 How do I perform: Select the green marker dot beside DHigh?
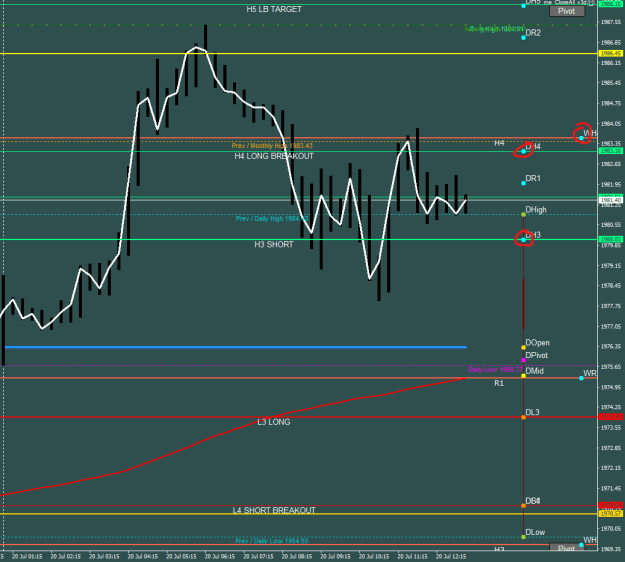tap(523, 215)
